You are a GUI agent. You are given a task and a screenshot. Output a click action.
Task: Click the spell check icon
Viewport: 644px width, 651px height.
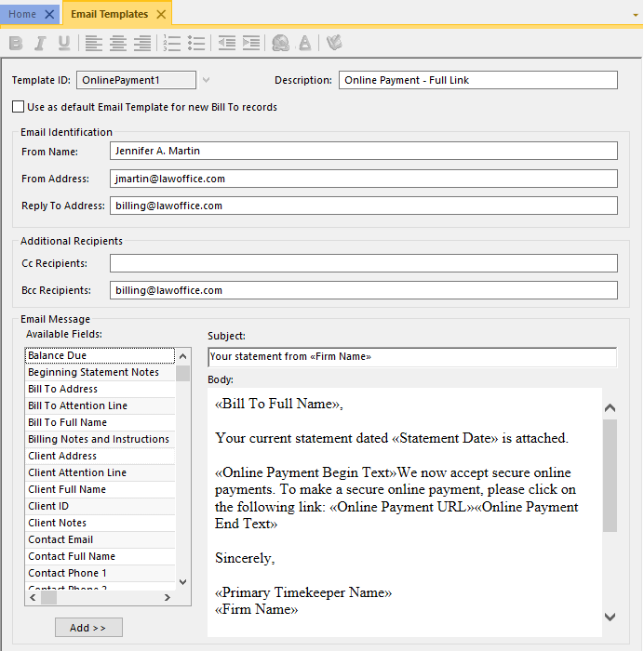334,43
